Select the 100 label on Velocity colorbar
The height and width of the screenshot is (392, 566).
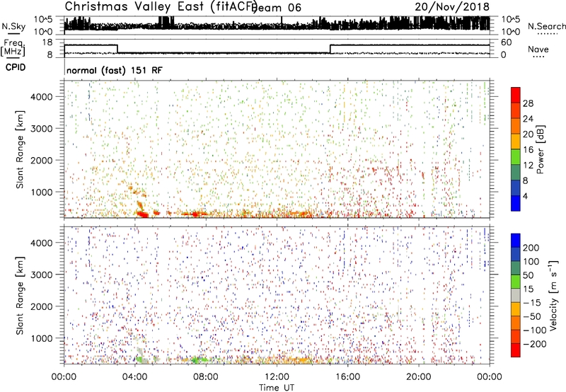pyautogui.click(x=531, y=262)
